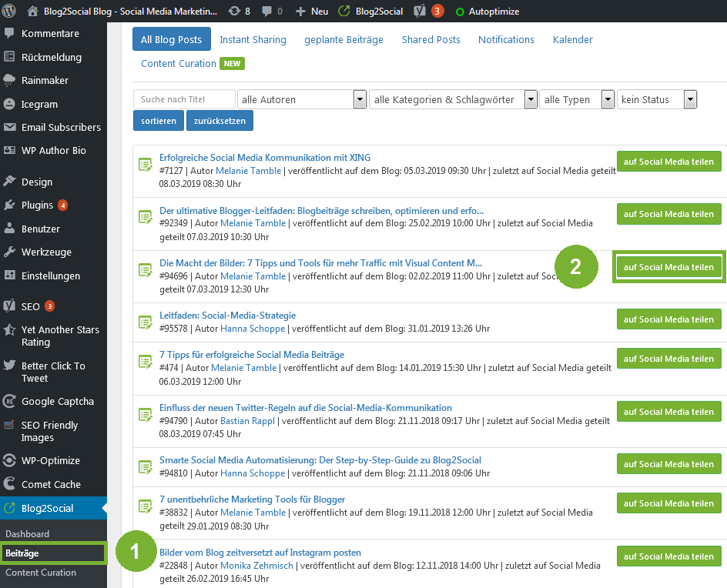The height and width of the screenshot is (588, 727).
Task: Click the Einstellungen settings icon
Action: point(9,276)
